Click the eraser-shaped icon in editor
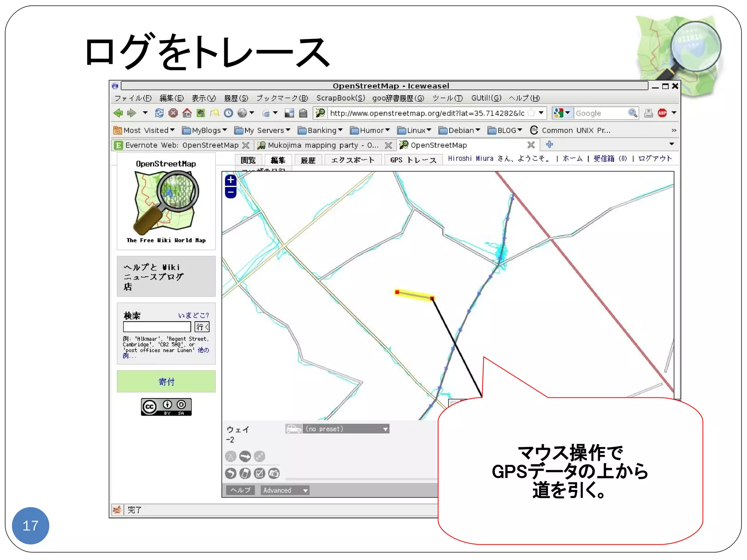Viewport: 747px width, 560px height. [x=245, y=473]
